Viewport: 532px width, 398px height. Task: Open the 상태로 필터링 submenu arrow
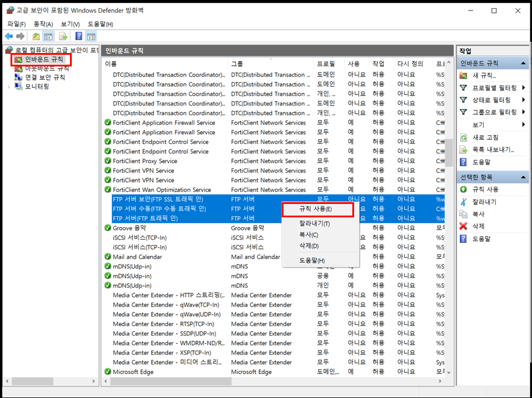[x=523, y=100]
